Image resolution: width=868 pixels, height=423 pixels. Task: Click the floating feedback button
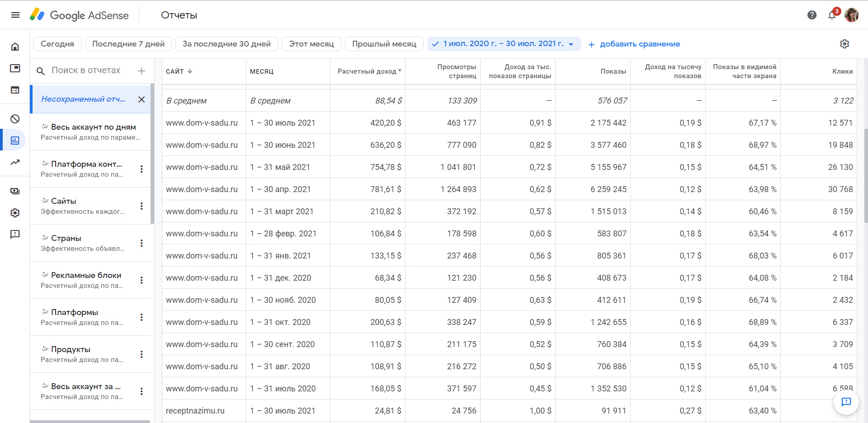(846, 402)
